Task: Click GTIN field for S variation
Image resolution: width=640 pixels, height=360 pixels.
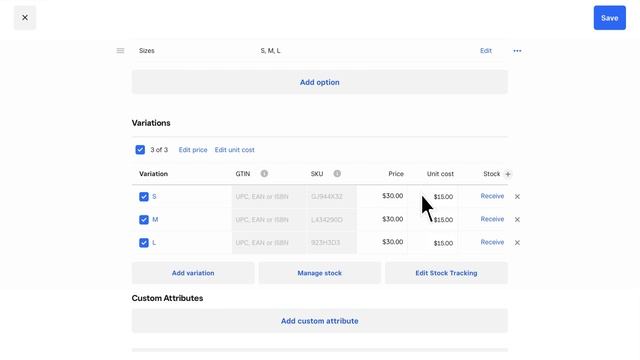Action: (268, 197)
